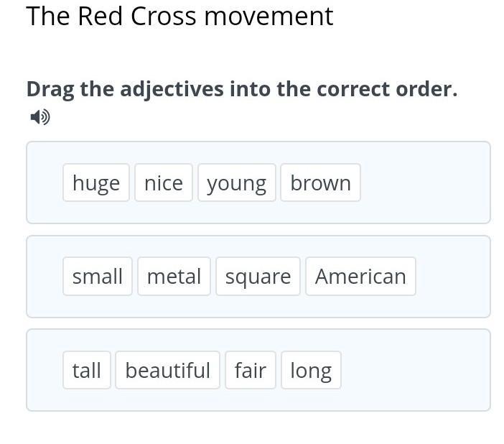Click the 'fair' adjective chip

251,370
